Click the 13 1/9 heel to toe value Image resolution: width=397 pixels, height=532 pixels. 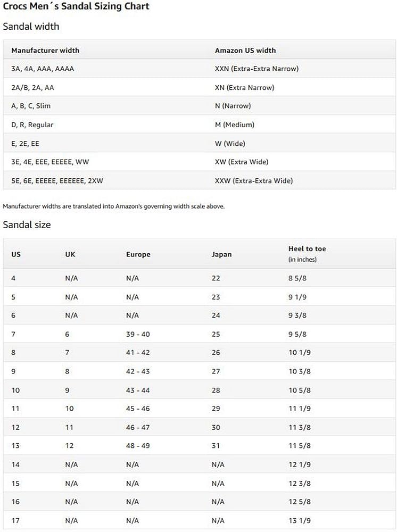tap(300, 520)
